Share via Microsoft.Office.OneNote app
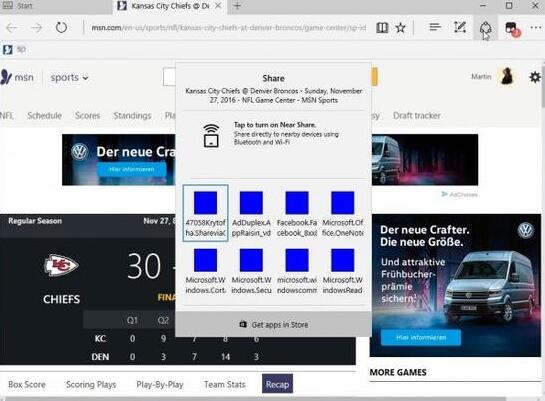The height and width of the screenshot is (401, 545). [x=343, y=213]
